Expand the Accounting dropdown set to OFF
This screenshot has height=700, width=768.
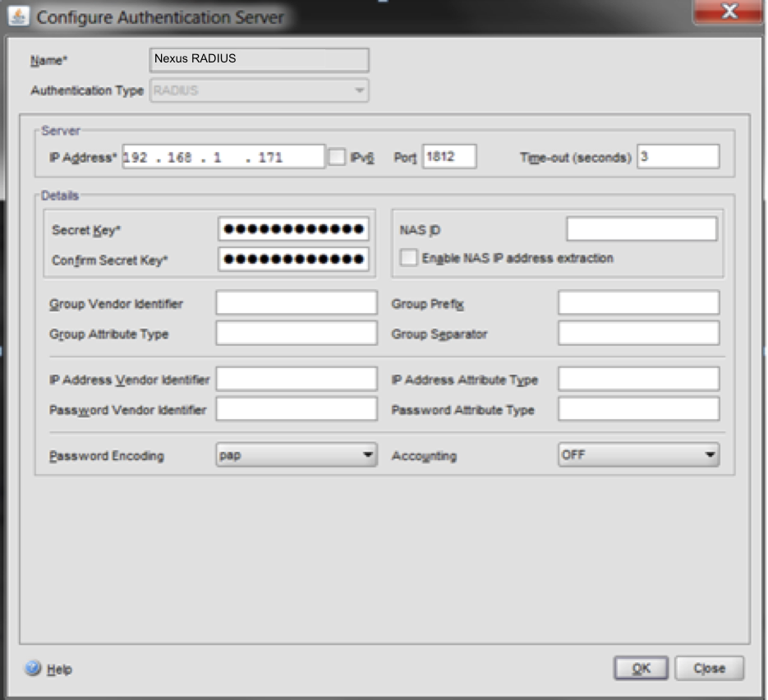point(638,455)
